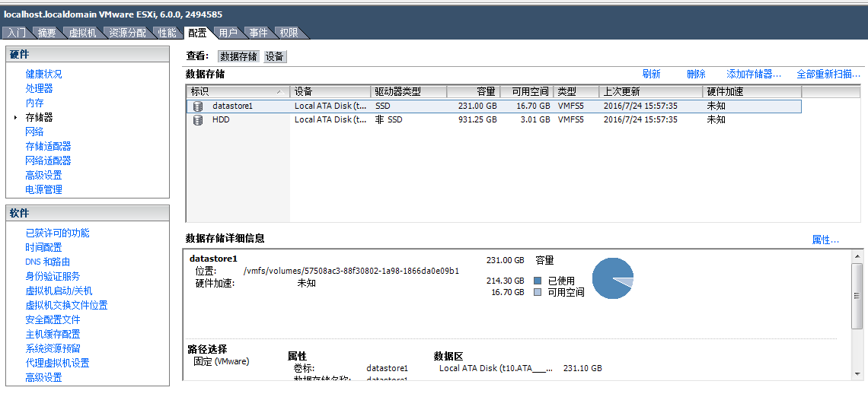Open 代理虚拟机设置

tap(58, 363)
